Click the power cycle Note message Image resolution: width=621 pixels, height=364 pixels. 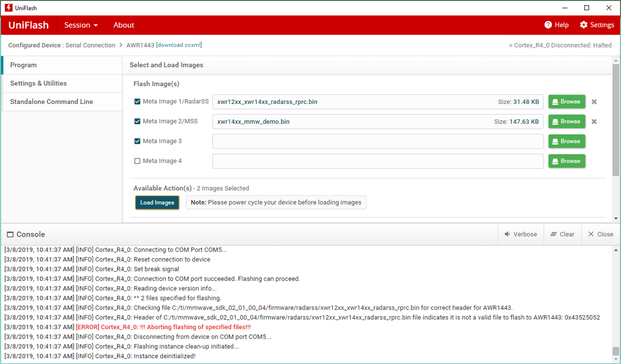coord(276,202)
